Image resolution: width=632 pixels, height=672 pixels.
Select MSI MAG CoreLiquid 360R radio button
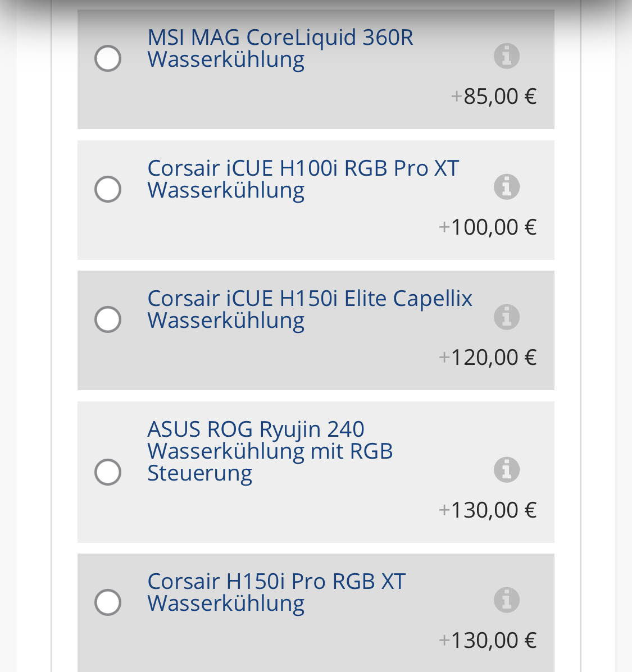tap(108, 58)
